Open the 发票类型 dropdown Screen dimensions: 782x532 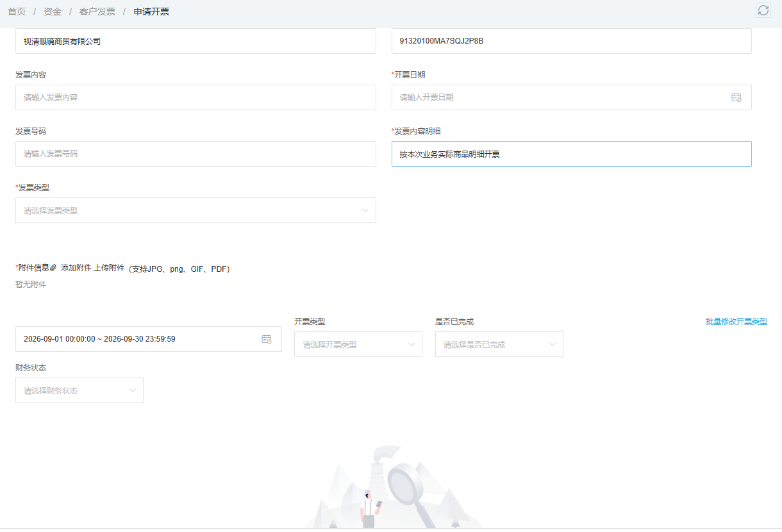(x=195, y=210)
